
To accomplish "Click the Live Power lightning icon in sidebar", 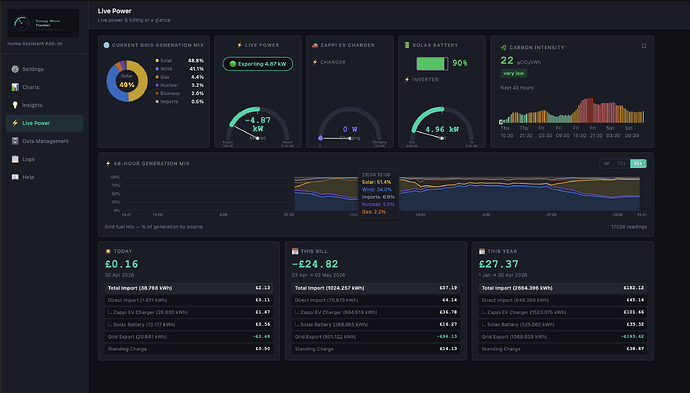I will (x=15, y=123).
